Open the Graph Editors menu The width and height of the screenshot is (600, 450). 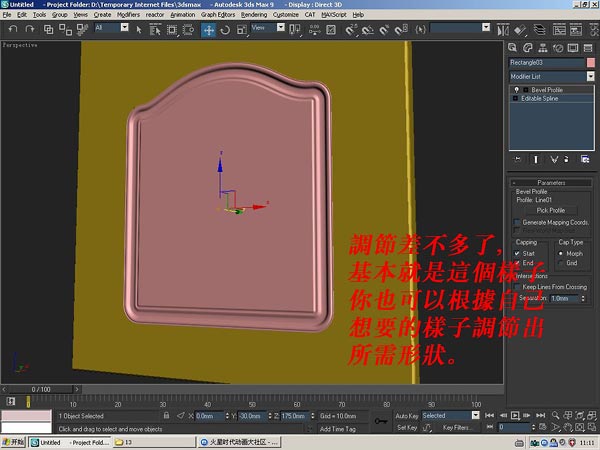(218, 16)
